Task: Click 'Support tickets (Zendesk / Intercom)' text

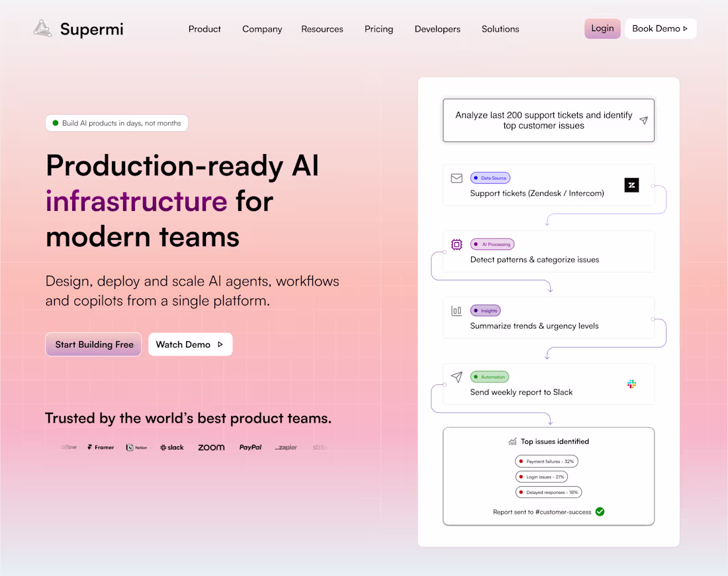Action: tap(537, 193)
